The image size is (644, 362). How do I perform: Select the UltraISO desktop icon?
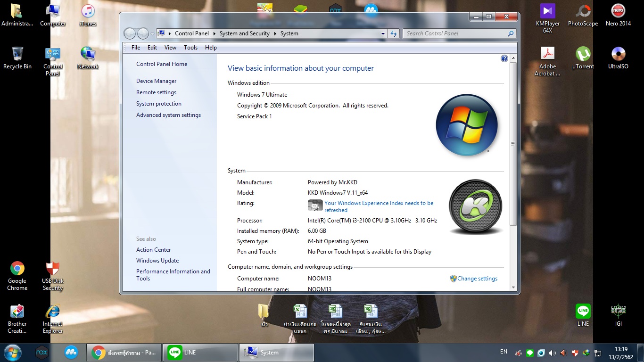pyautogui.click(x=619, y=58)
